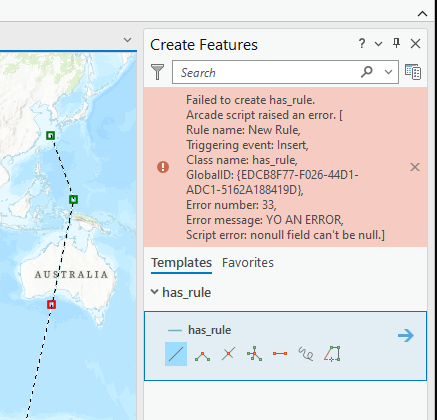Choose the Radial construction tool
The width and height of the screenshot is (437, 420).
[254, 354]
